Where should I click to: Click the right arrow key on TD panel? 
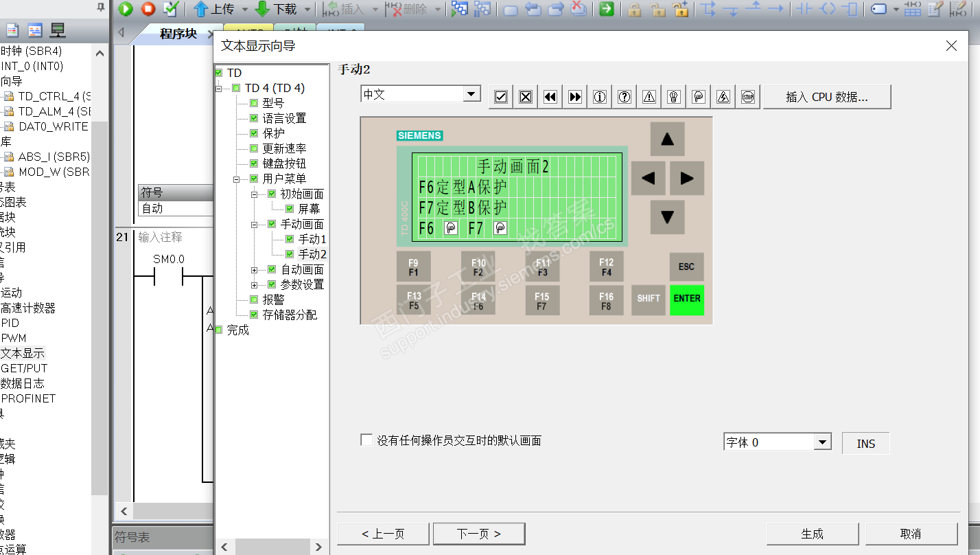point(687,179)
